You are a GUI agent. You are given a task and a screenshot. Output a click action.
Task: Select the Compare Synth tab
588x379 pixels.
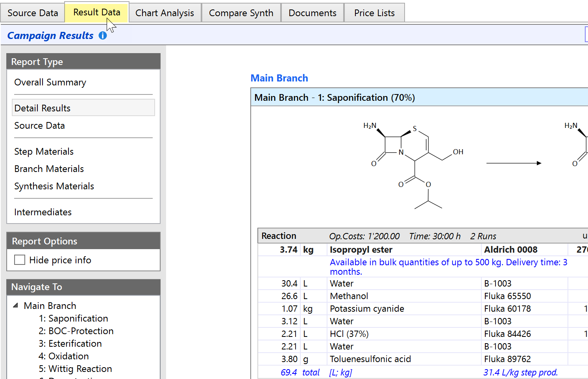(x=241, y=13)
